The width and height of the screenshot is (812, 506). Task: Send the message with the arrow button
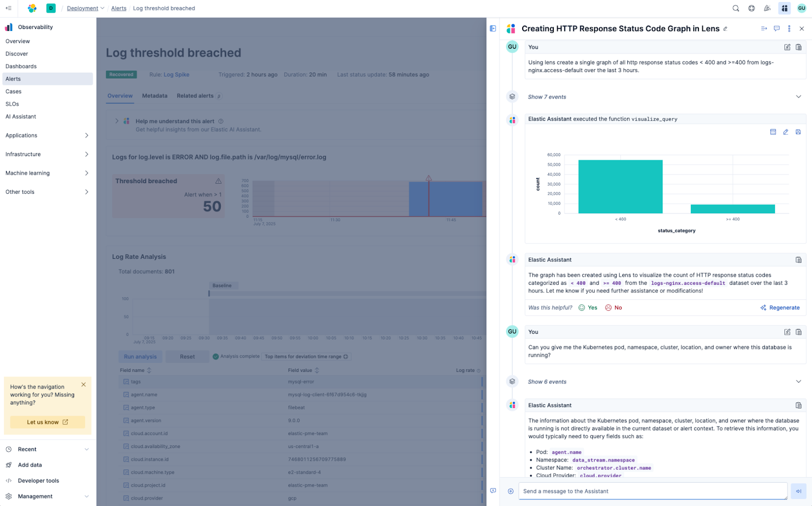[798, 491]
